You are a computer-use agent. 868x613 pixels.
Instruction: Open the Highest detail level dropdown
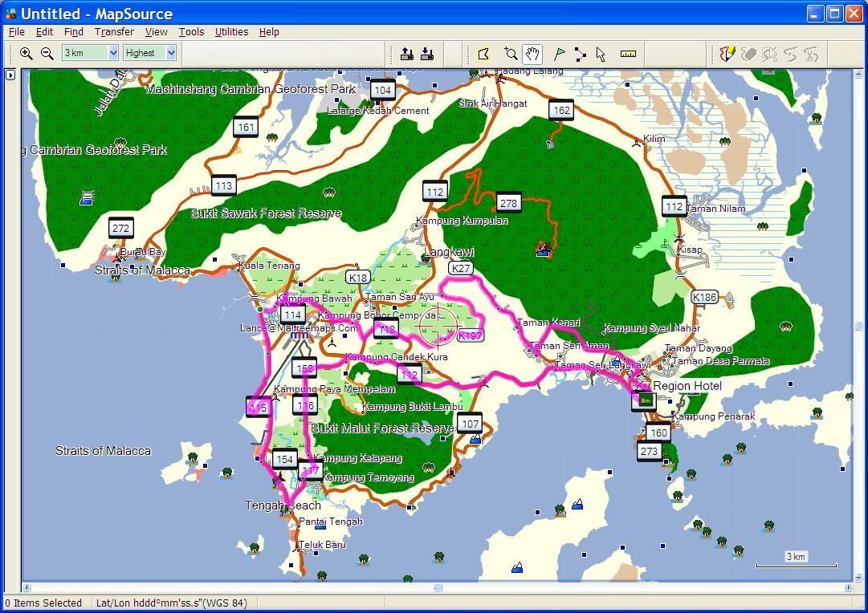click(x=171, y=53)
